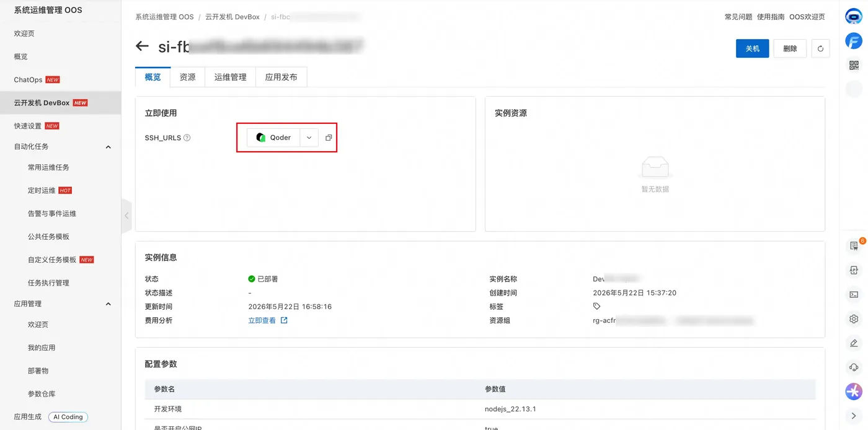Collapse the left sidebar with handle arrow
868x430 pixels.
click(x=126, y=216)
